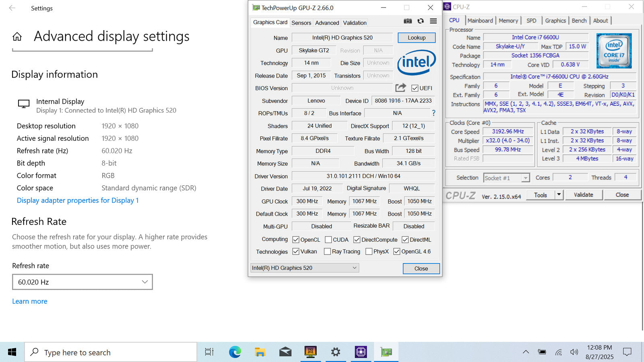Screen dimensions: 644x362
Task: Go back with the Settings arrow
Action: (12, 8)
